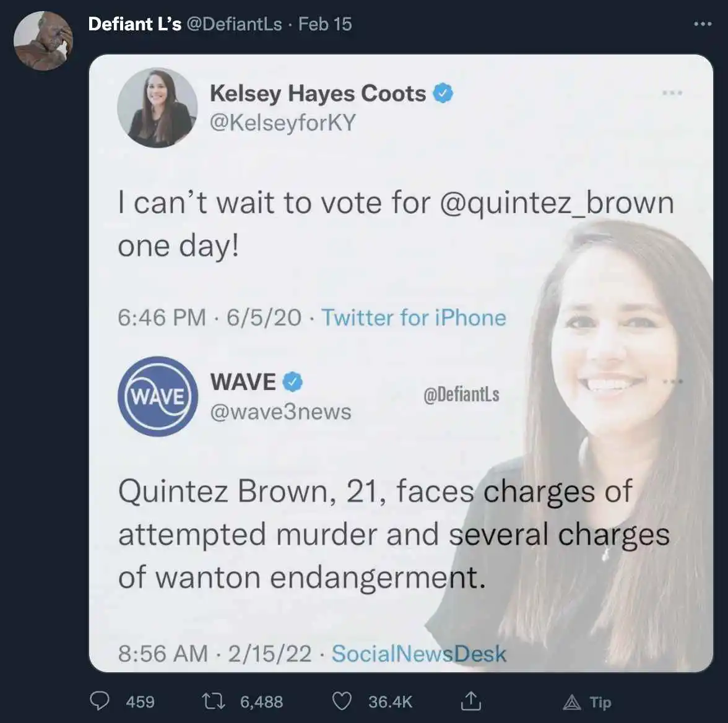Open Defiant L's profile avatar
The width and height of the screenshot is (728, 723).
click(43, 40)
